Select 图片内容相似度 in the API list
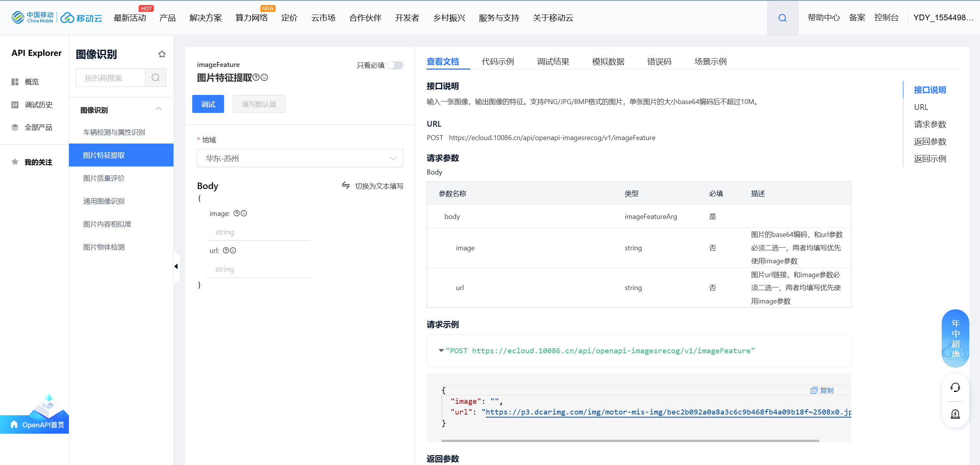Image resolution: width=980 pixels, height=465 pixels. 121,224
